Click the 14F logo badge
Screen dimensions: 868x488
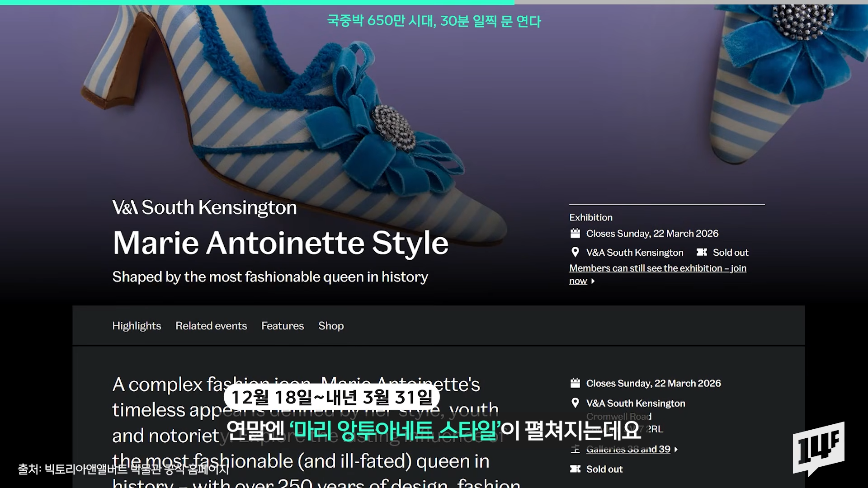[x=818, y=448]
